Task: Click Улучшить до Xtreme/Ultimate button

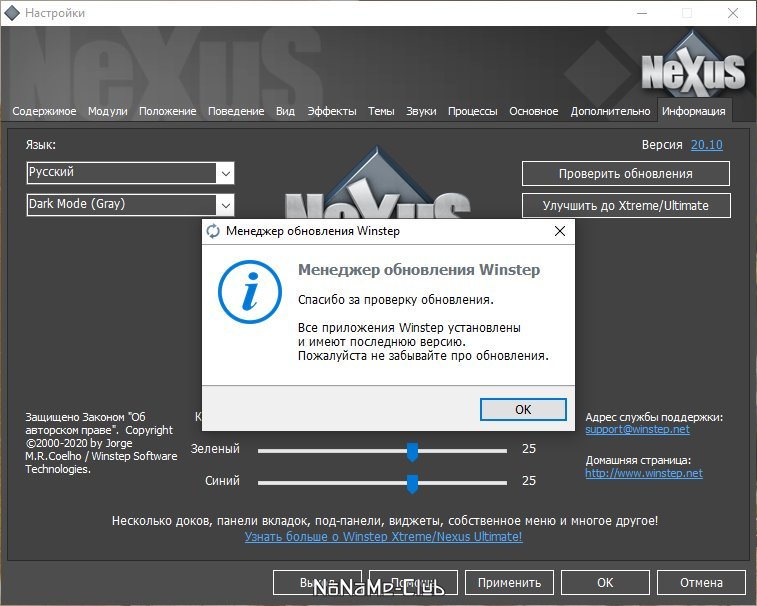Action: (626, 206)
